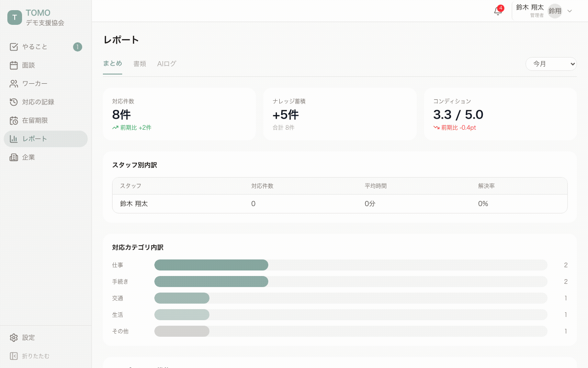Open the やること sidebar icon
The height and width of the screenshot is (368, 588).
point(13,46)
